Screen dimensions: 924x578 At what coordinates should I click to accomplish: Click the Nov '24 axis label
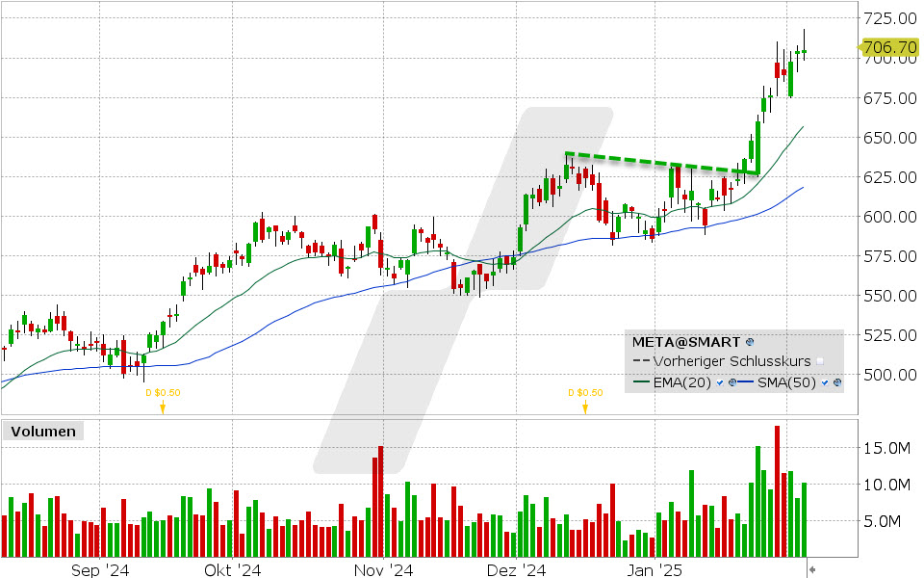point(383,569)
